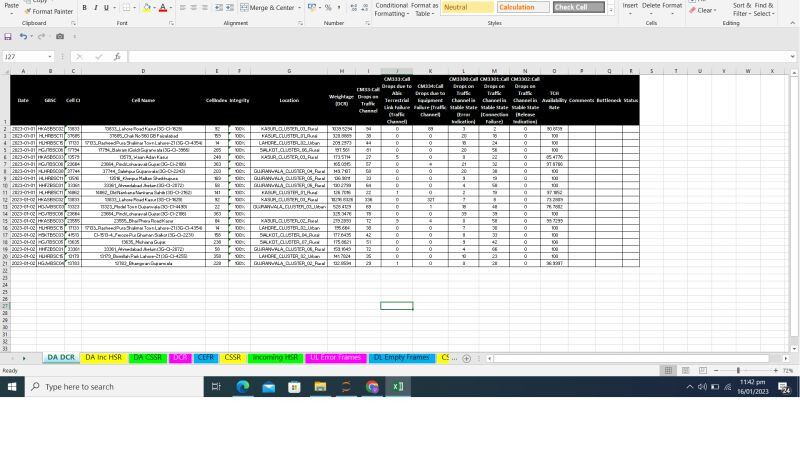Open the Format cells menu
800x450 pixels.
(x=672, y=8)
